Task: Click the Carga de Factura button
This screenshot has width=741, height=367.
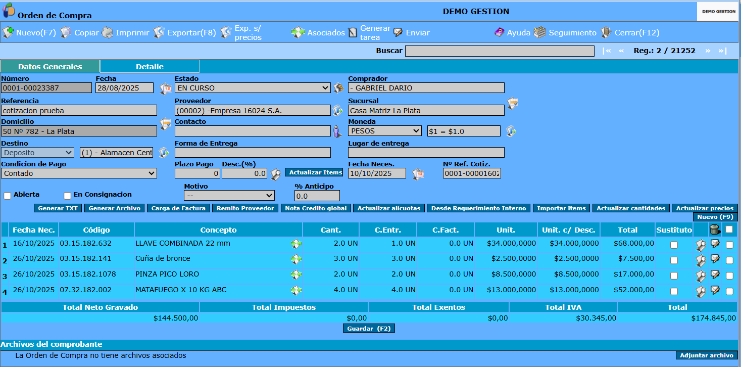Action: click(178, 208)
